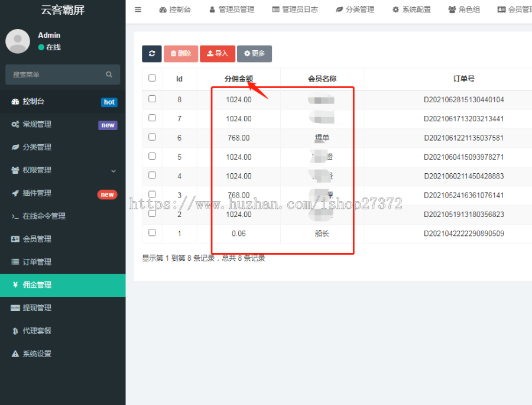
Task: Sort by the Id column header
Action: (179, 79)
